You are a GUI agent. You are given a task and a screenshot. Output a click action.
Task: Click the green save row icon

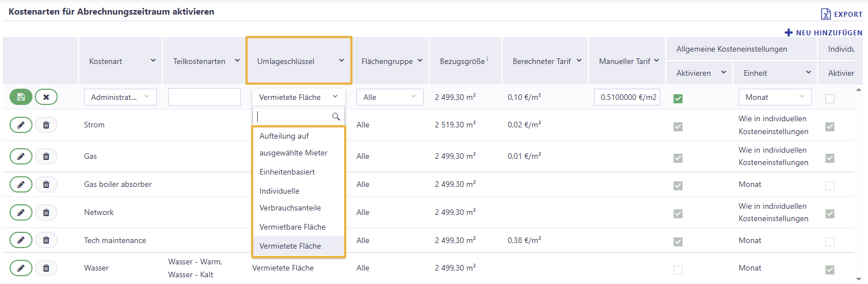21,97
